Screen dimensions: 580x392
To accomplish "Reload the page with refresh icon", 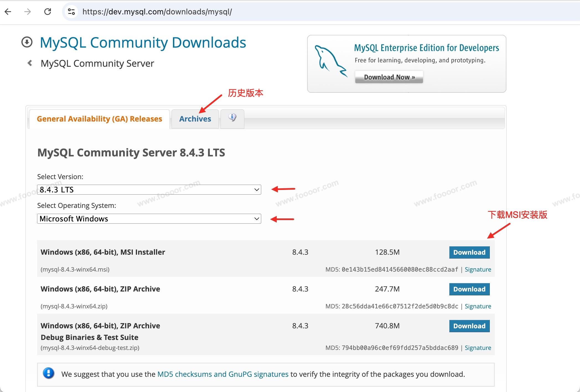I will 48,12.
